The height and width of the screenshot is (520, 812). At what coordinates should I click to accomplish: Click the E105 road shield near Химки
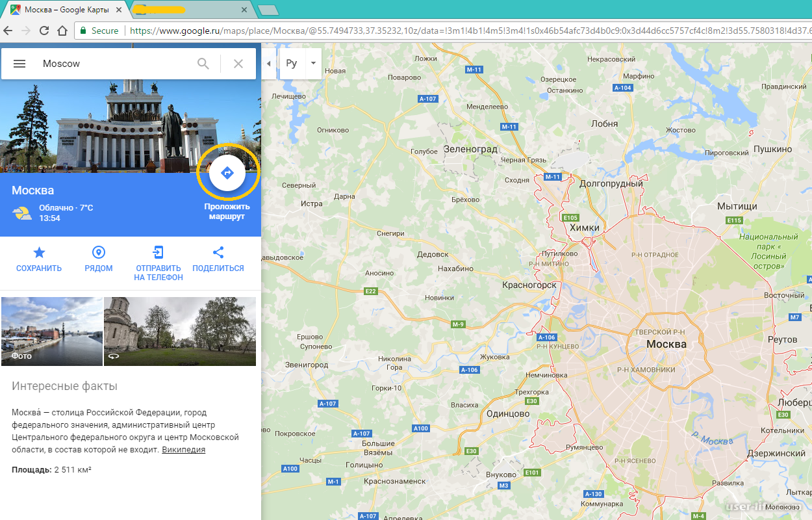click(x=570, y=218)
